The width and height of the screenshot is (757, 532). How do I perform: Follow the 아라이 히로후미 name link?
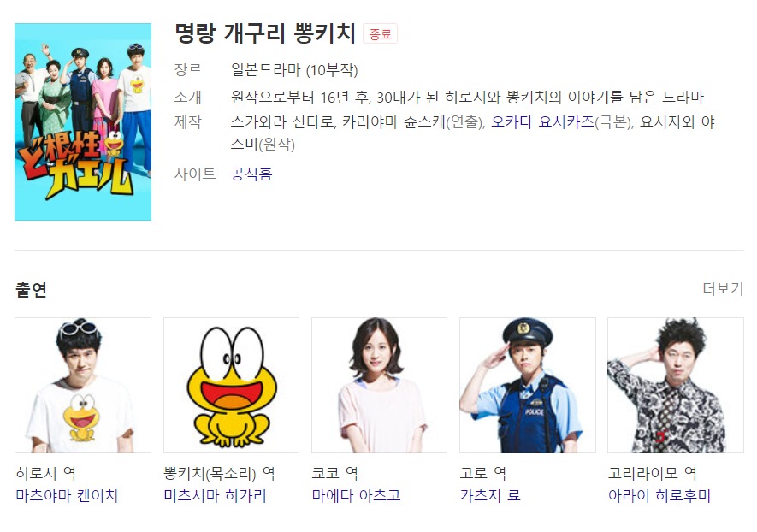659,495
